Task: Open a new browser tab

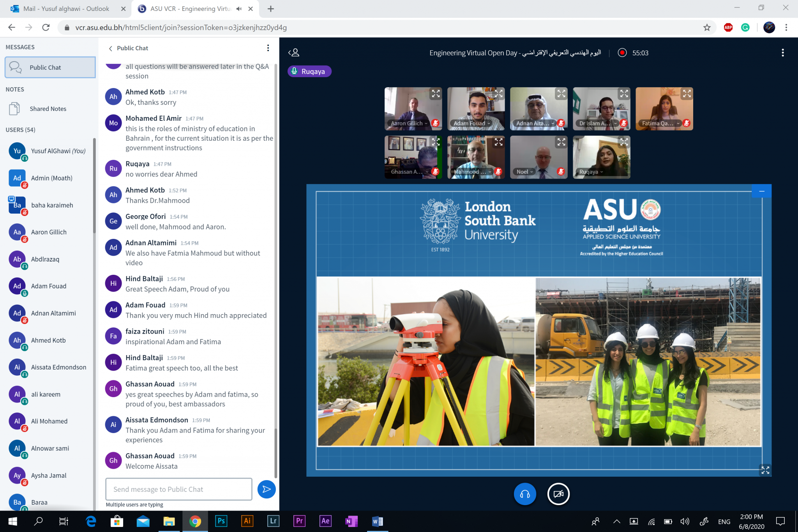Action: coord(271,9)
